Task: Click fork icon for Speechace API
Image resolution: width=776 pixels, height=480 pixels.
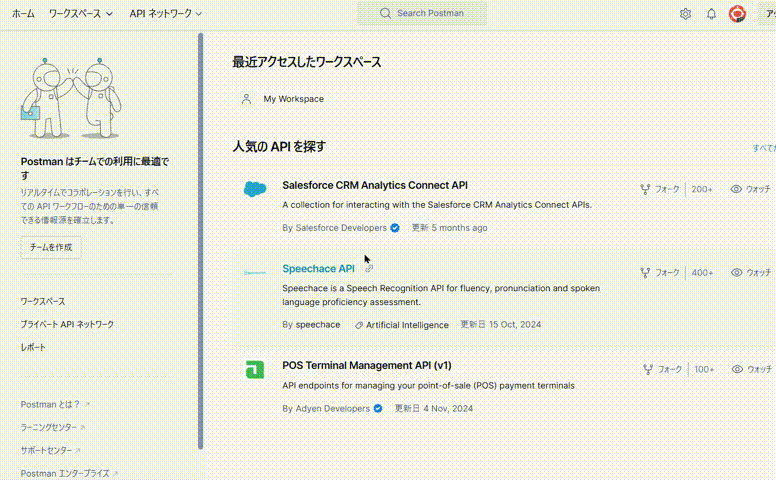Action: click(645, 273)
